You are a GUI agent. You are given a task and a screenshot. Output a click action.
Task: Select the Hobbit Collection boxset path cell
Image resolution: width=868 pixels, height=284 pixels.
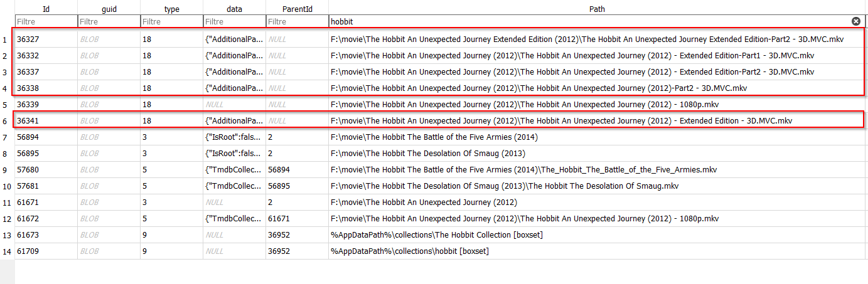tap(437, 234)
